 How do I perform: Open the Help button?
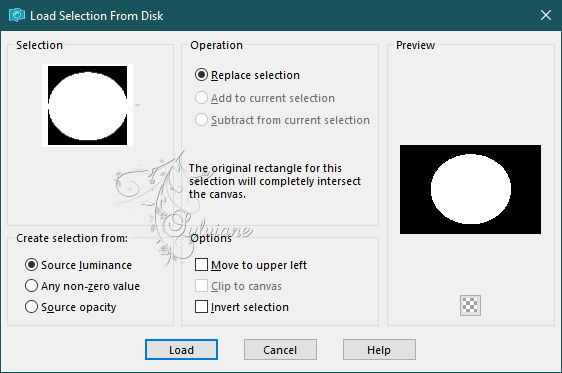pyautogui.click(x=379, y=349)
